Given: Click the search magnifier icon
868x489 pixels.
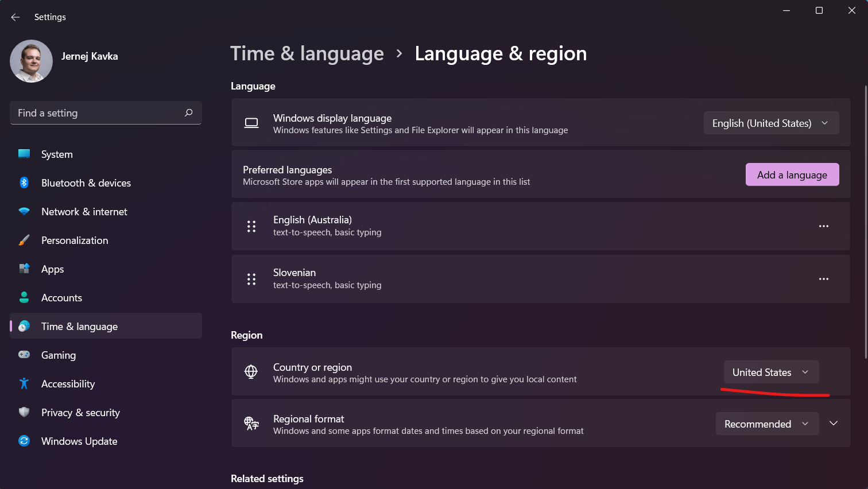Looking at the screenshot, I should pos(188,113).
